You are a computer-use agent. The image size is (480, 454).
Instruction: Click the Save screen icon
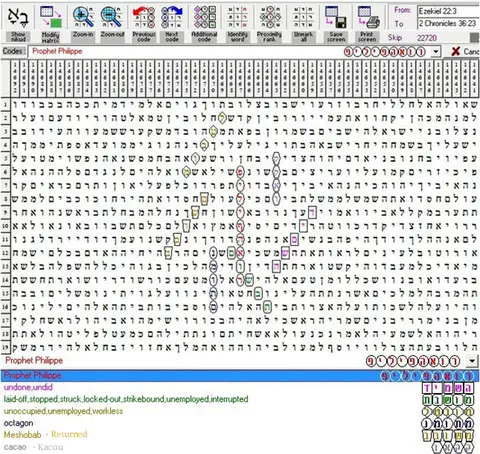click(336, 17)
